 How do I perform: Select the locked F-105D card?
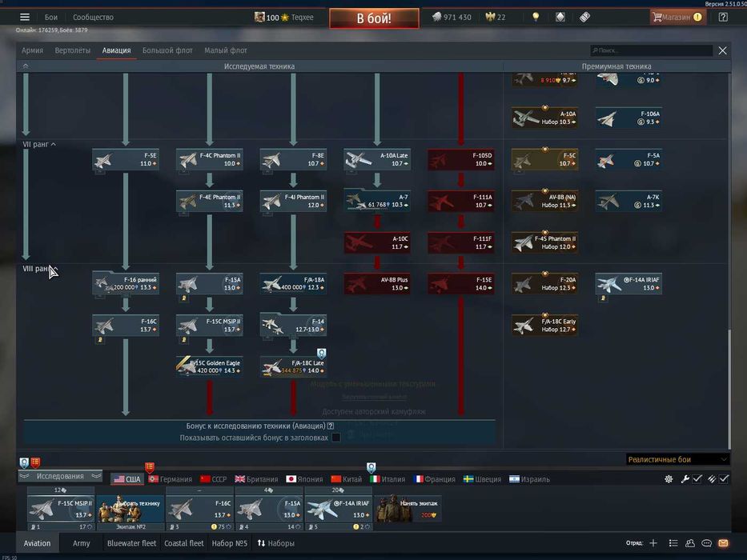[x=460, y=159]
